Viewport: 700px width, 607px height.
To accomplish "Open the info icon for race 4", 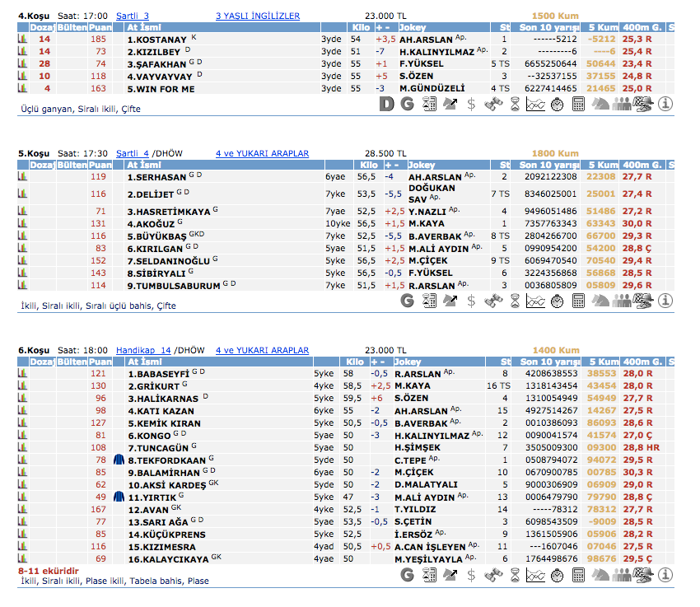I will point(665,104).
